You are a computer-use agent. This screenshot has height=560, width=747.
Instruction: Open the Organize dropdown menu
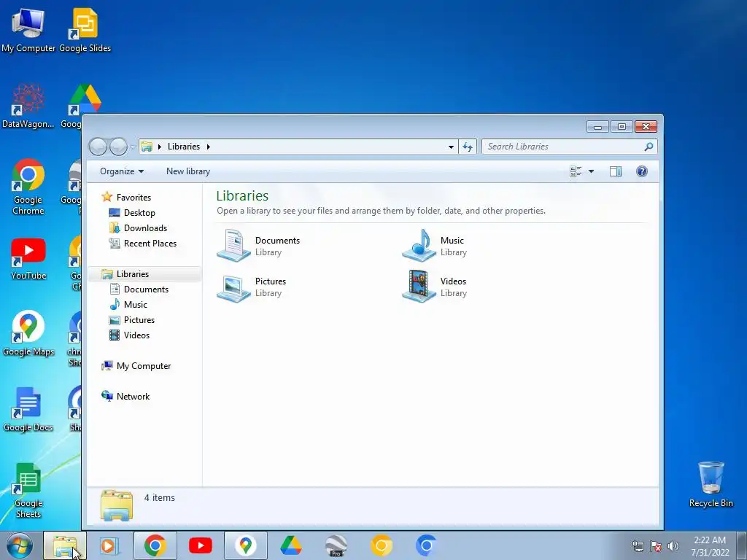pyautogui.click(x=122, y=171)
